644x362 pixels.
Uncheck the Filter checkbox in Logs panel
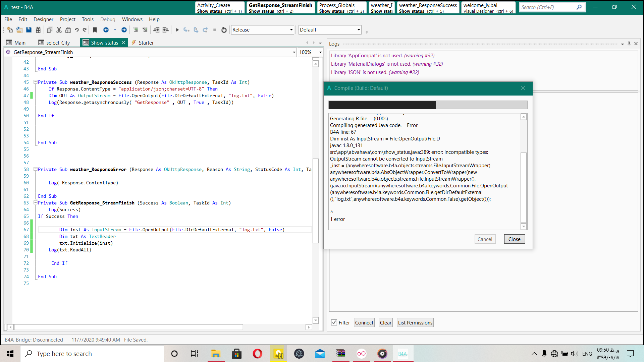pos(334,322)
